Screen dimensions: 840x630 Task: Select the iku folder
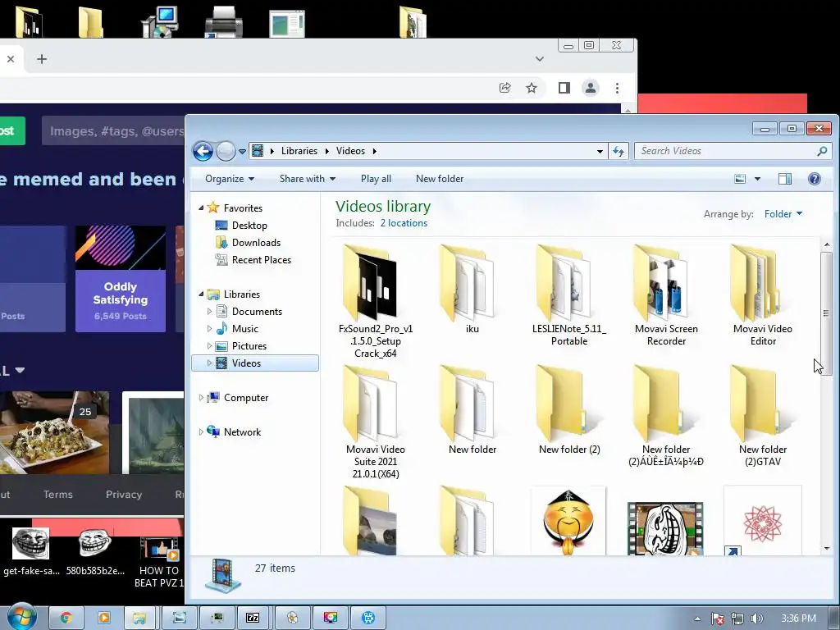point(472,290)
